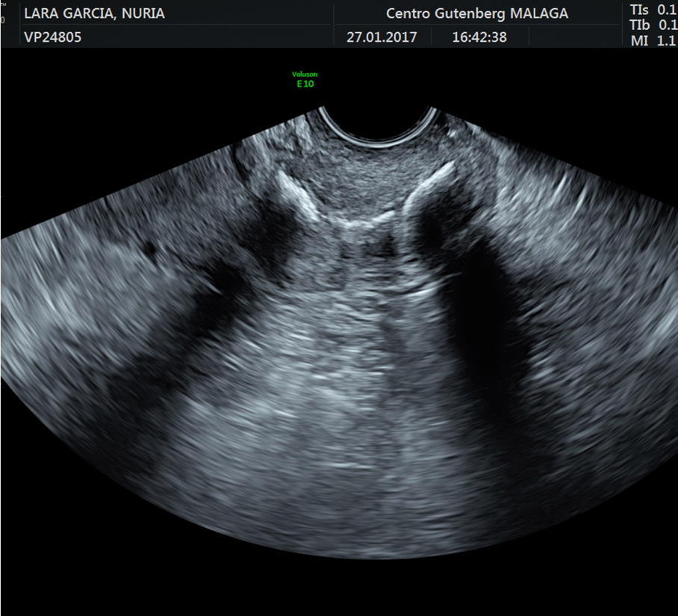This screenshot has width=678, height=616.
Task: Click the MI 1.1 mechanical index
Action: pos(653,40)
